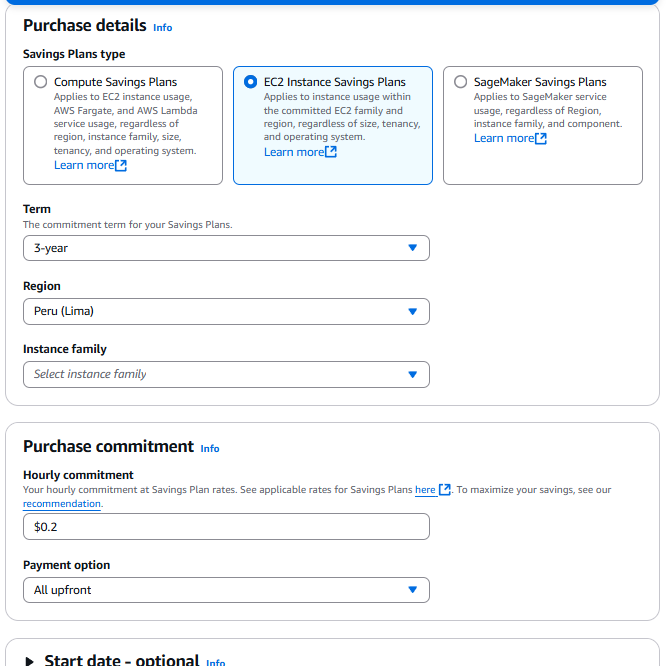Open the recommendation link
Viewport: 668px width, 666px height.
tap(62, 504)
